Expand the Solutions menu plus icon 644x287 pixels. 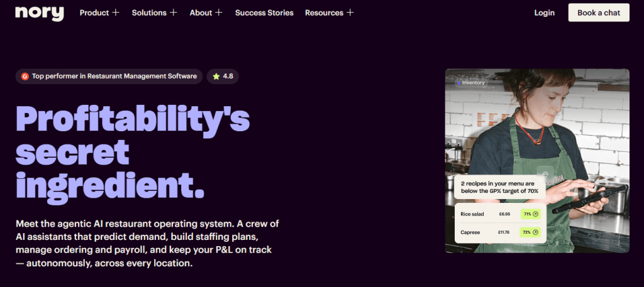pos(174,13)
